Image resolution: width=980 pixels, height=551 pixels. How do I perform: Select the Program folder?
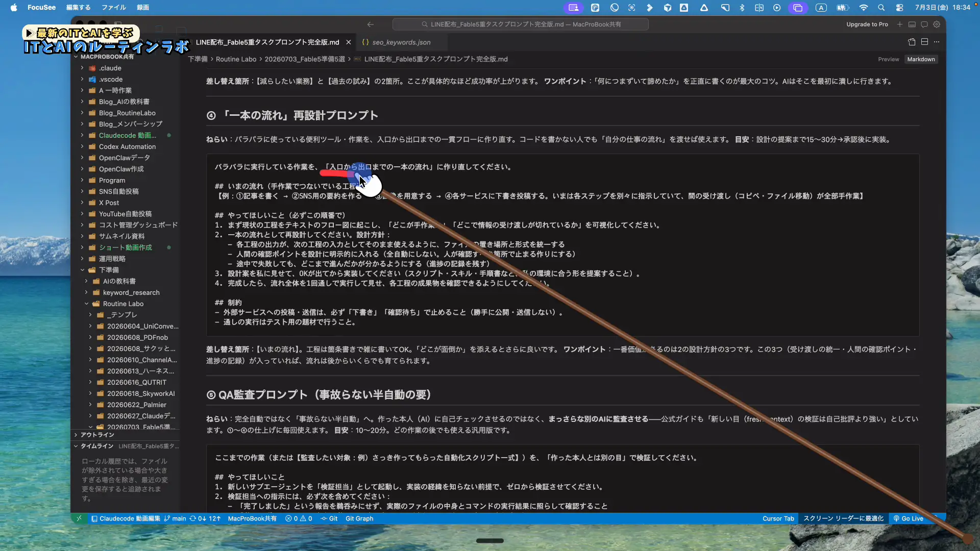[x=112, y=180]
